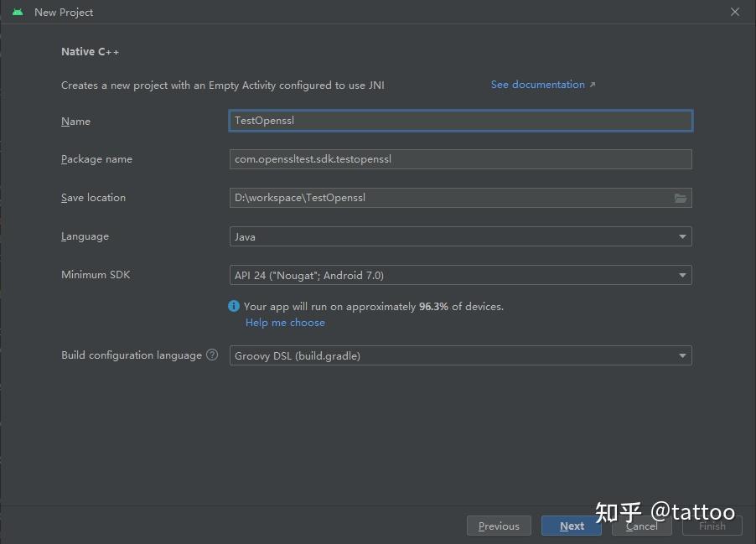The image size is (756, 544).
Task: Click the Save location path field
Action: click(448, 198)
